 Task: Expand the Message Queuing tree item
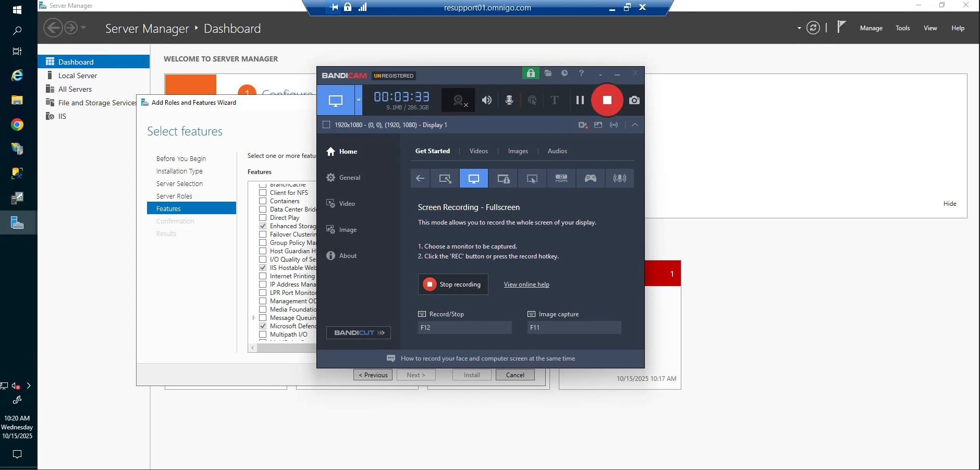point(255,317)
